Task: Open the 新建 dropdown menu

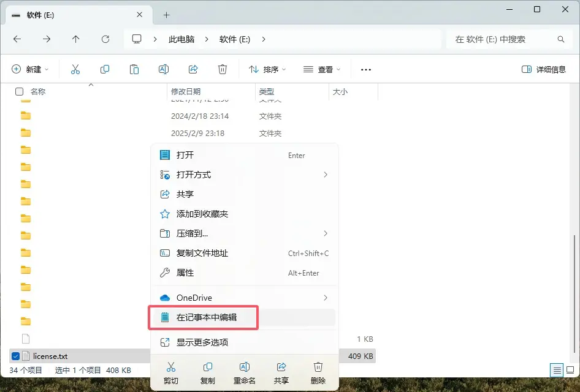Action: (30, 69)
